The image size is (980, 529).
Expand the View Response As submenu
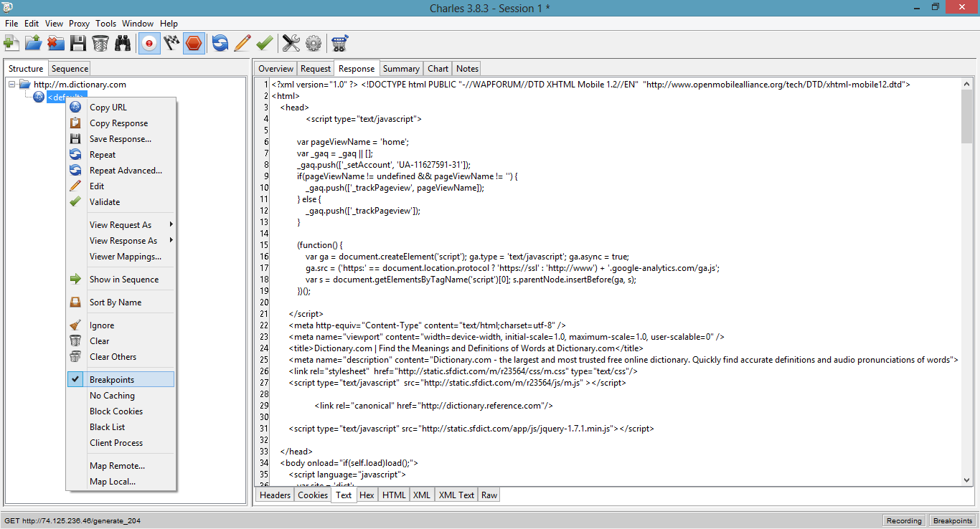point(121,241)
